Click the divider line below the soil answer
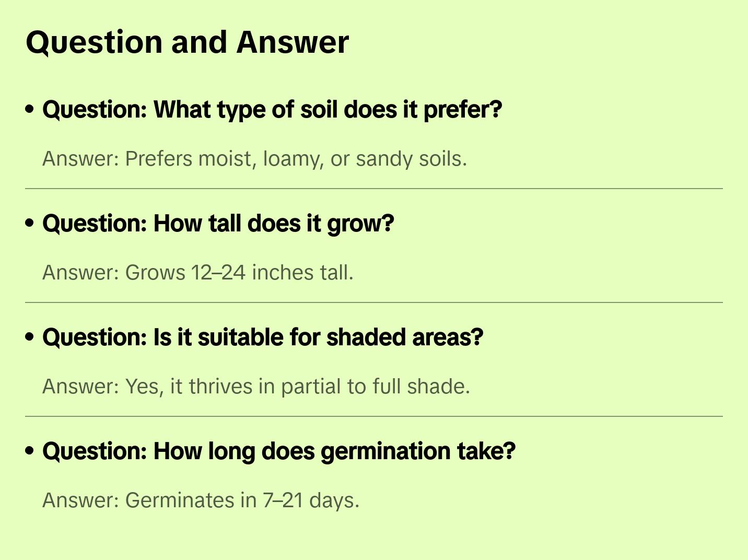Image resolution: width=748 pixels, height=560 pixels. tap(373, 189)
